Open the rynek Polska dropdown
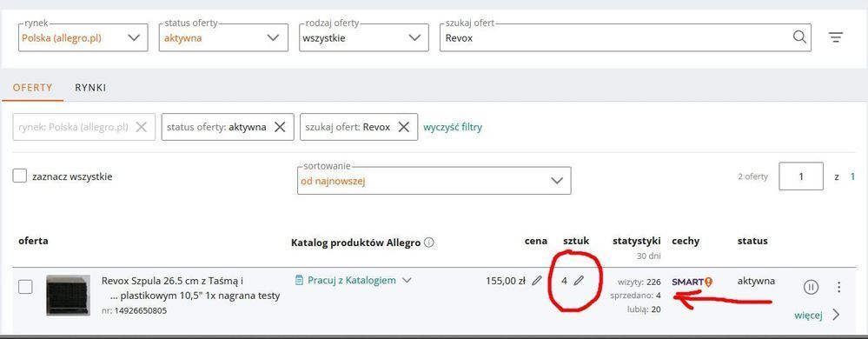This screenshot has height=339, width=868. click(x=83, y=37)
